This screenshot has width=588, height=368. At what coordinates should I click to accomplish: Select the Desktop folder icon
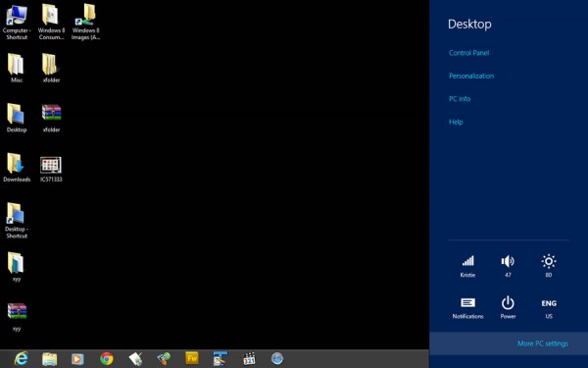(x=17, y=118)
